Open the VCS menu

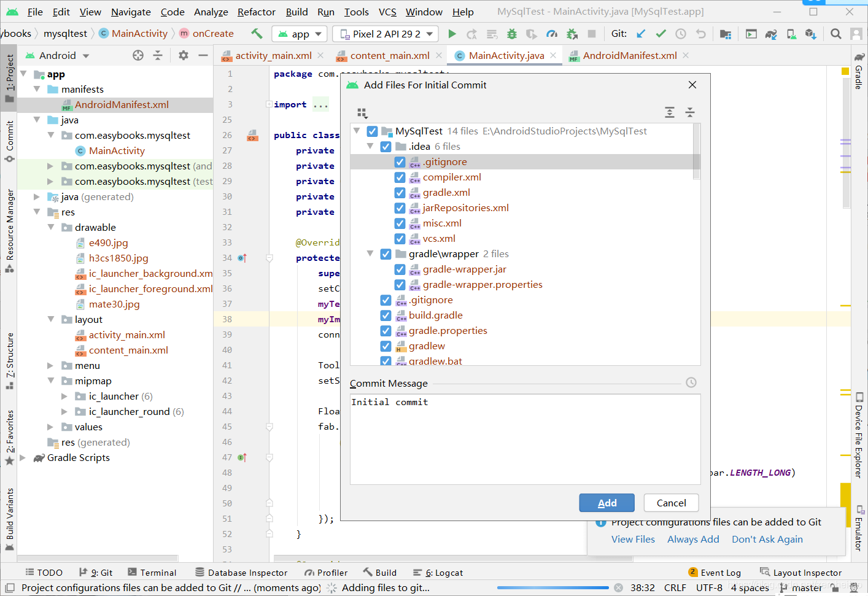click(387, 12)
